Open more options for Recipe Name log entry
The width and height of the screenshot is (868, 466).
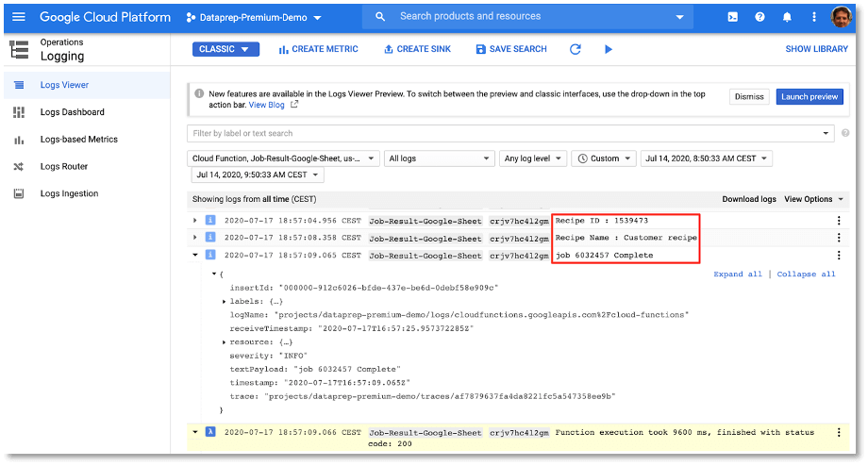[839, 238]
